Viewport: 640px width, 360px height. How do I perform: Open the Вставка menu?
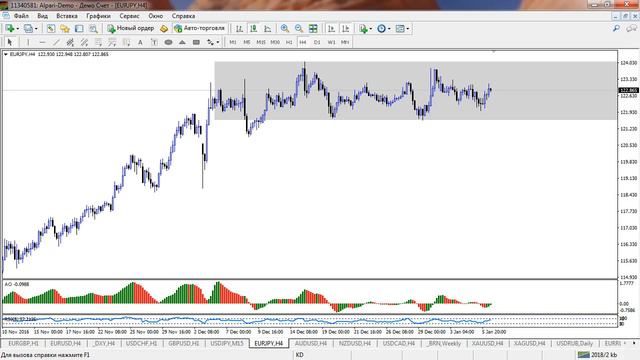click(x=67, y=16)
